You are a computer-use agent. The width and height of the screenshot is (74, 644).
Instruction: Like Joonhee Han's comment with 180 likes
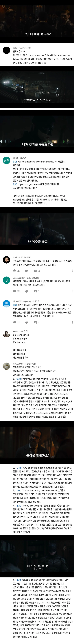(15, 291)
